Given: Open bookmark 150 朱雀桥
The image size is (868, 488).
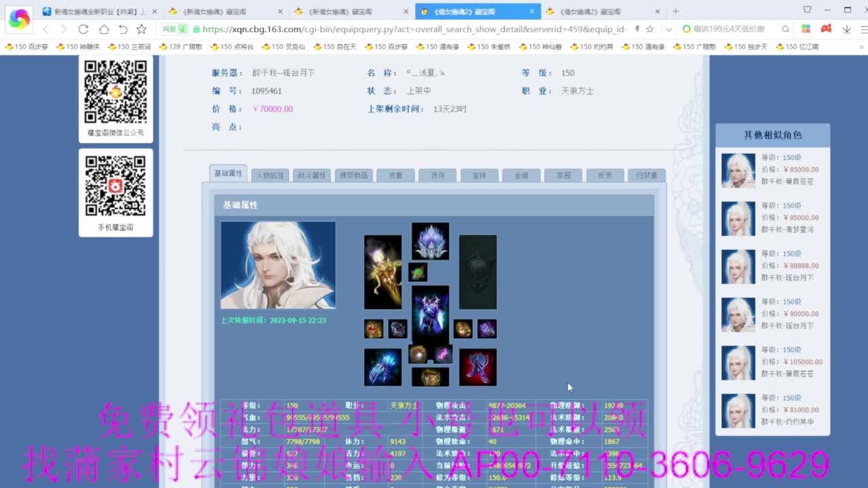Looking at the screenshot, I should (489, 47).
